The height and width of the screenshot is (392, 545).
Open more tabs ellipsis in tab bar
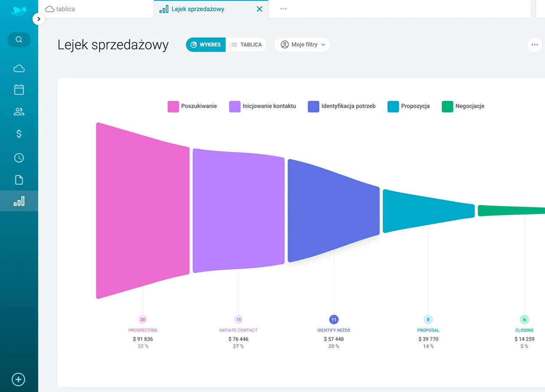pyautogui.click(x=283, y=9)
